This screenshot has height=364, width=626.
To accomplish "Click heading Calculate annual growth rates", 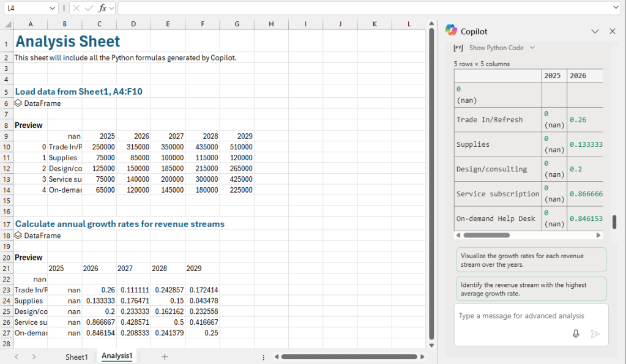I will (120, 224).
